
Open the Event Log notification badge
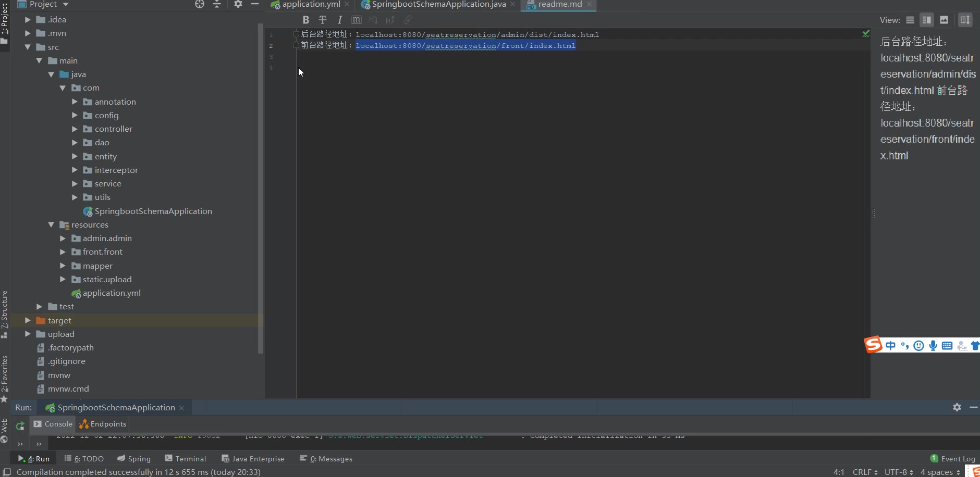[934, 458]
